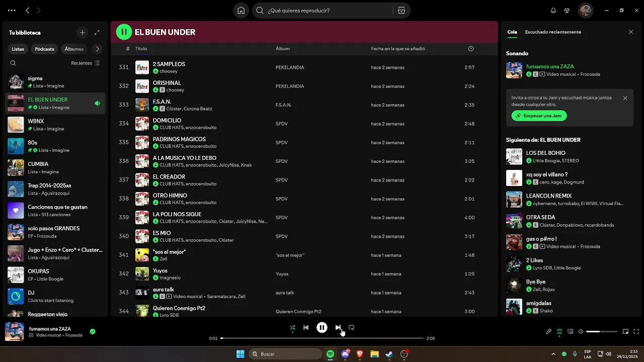Open the friends activity icon

point(567,11)
